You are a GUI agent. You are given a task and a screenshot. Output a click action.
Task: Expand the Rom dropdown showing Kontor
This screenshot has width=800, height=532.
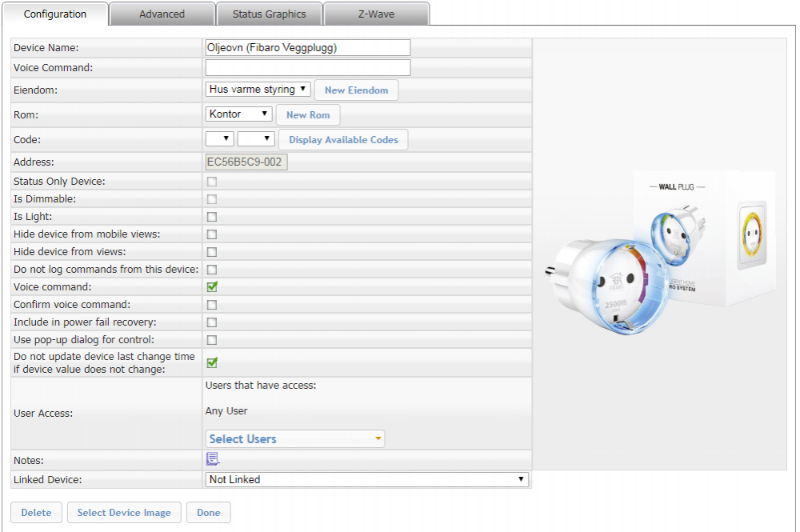pos(239,114)
